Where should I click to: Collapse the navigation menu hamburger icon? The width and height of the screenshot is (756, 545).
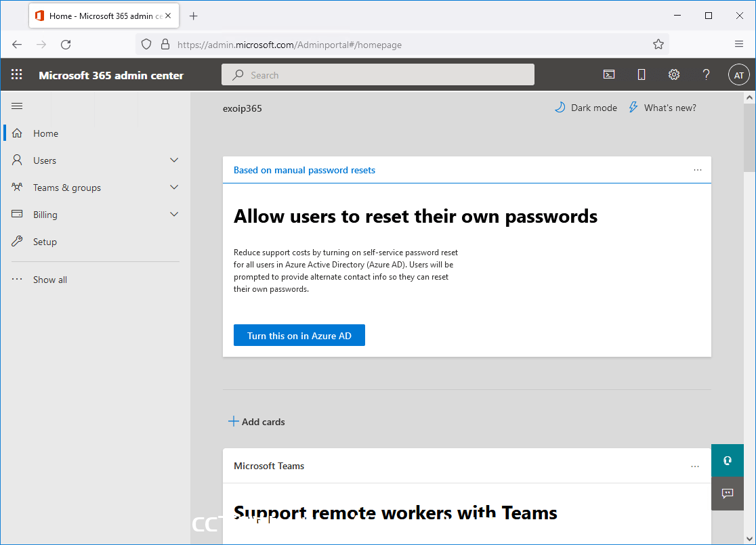17,106
